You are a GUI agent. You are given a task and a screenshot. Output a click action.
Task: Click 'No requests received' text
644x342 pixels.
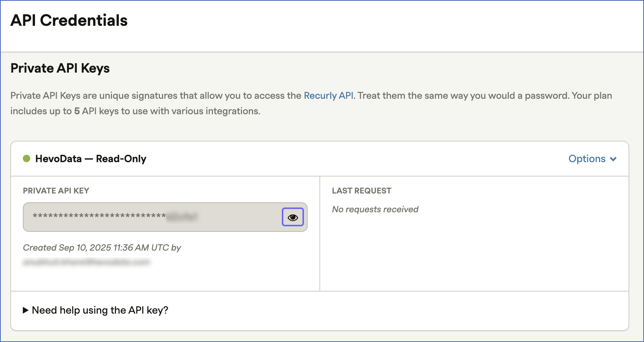[x=375, y=209]
